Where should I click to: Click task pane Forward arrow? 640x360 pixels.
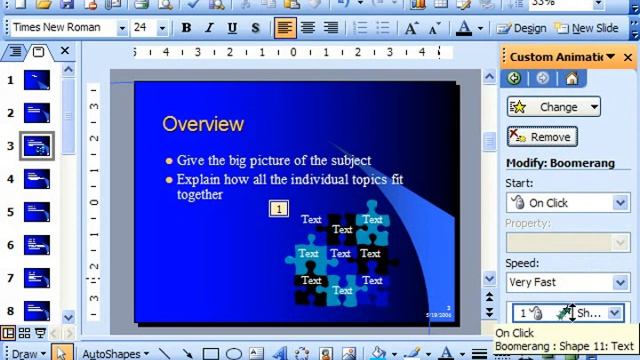(542, 78)
